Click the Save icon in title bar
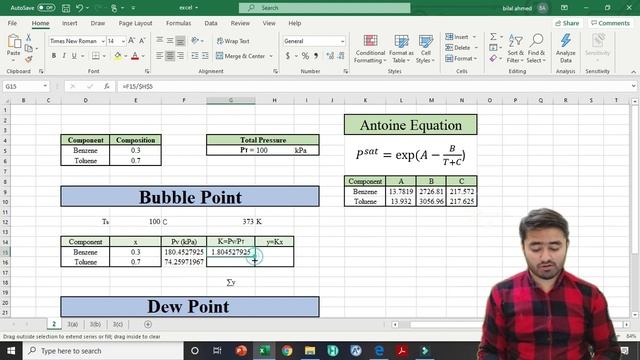640x360 pixels. (x=66, y=8)
